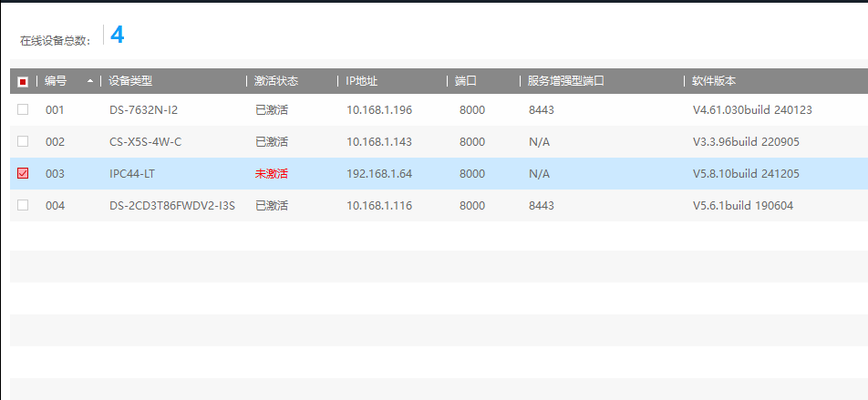The image size is (868, 400).
Task: Click IP address 10.168.1.143
Action: pos(379,142)
